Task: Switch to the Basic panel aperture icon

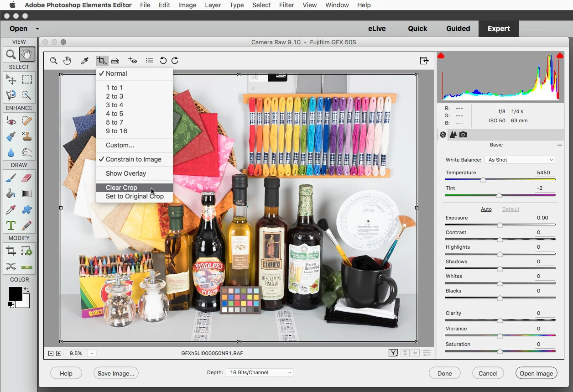Action: [x=443, y=134]
